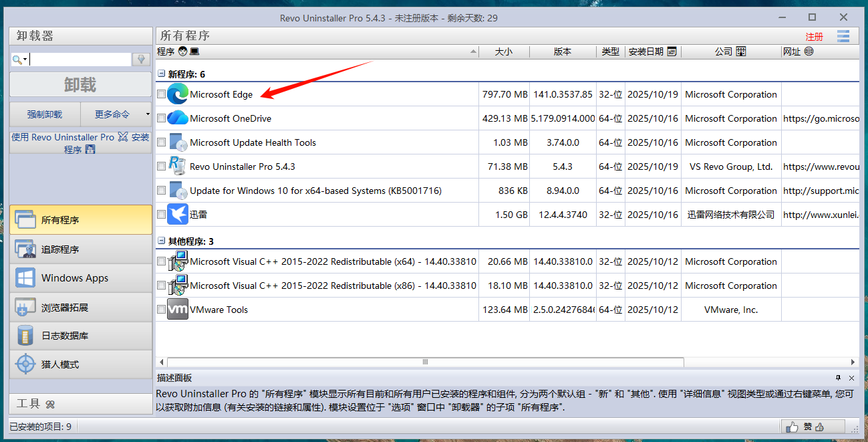
Task: Collapse the 其他程序 group
Action: (161, 241)
